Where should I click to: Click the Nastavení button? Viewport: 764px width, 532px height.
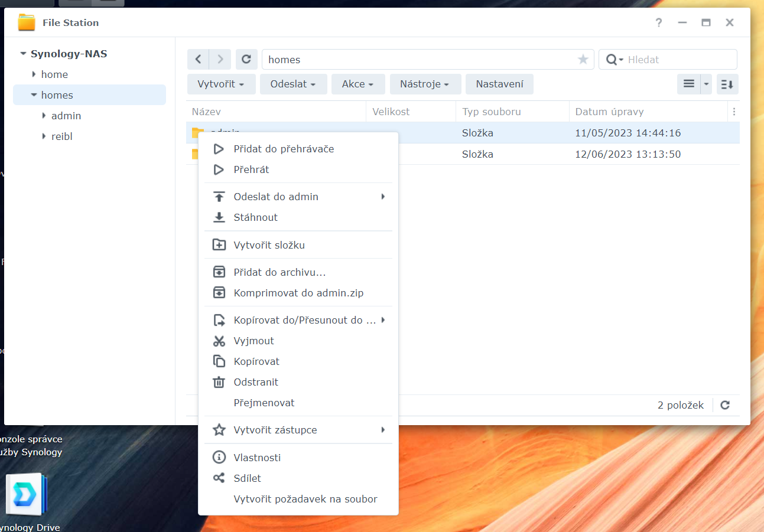click(499, 84)
